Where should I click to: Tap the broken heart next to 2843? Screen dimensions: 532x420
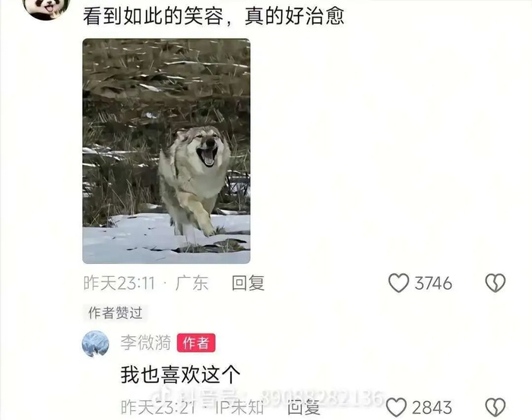pyautogui.click(x=496, y=407)
